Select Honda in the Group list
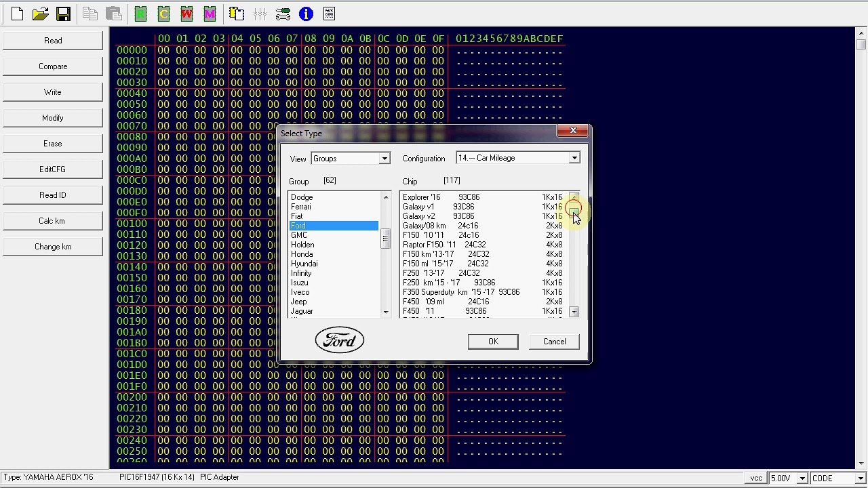 click(302, 254)
